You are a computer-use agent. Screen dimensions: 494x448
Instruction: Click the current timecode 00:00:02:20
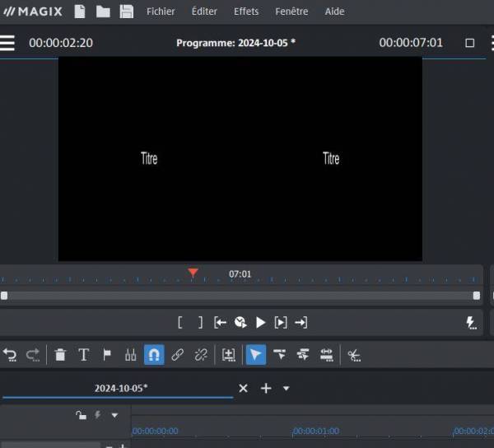coord(61,43)
